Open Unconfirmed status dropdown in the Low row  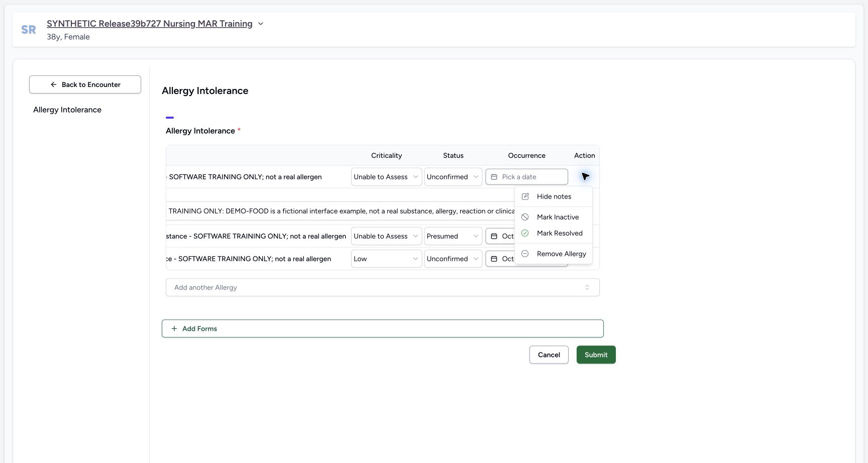coord(453,259)
